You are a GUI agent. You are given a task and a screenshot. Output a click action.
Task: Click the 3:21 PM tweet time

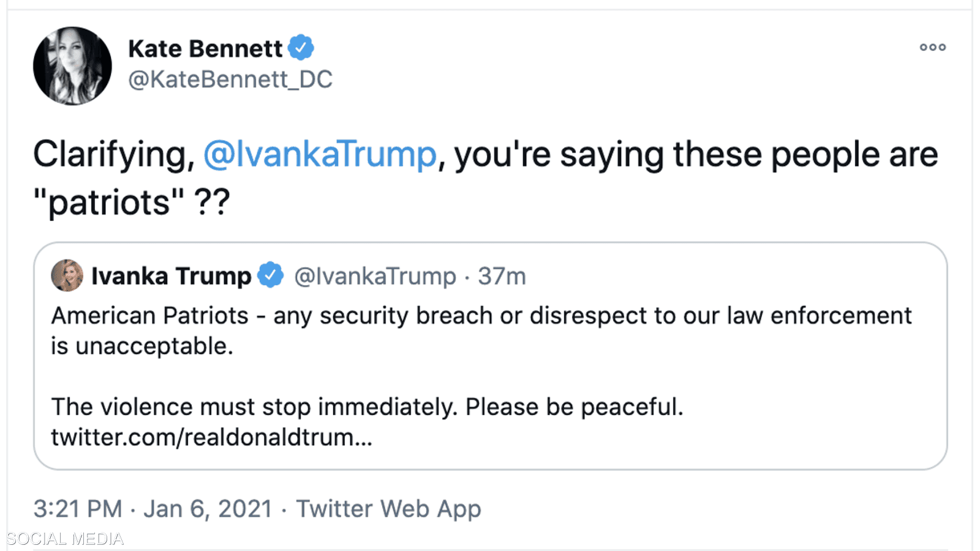(78, 509)
